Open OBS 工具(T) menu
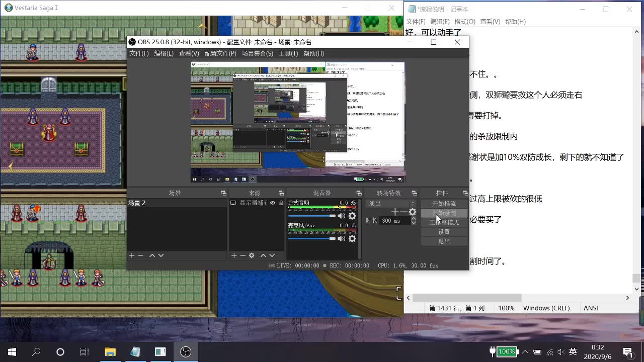The width and height of the screenshot is (644, 362). click(288, 53)
